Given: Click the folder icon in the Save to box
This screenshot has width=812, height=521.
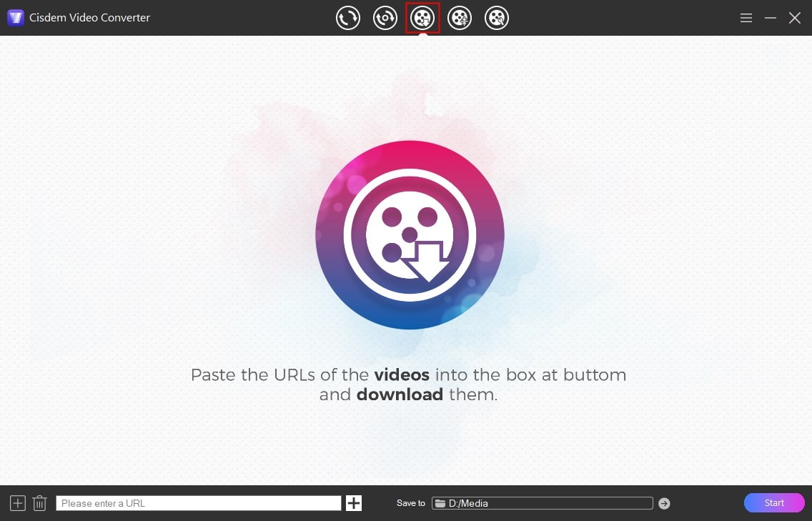Looking at the screenshot, I should tap(442, 502).
